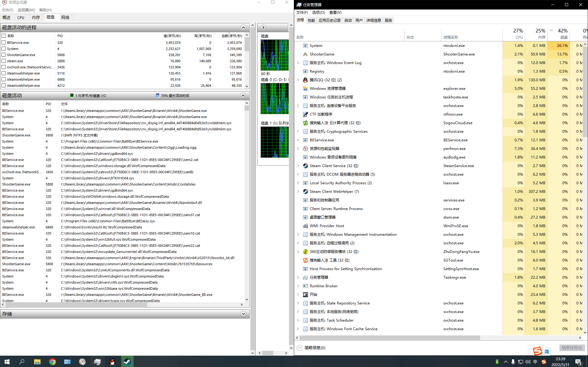
Task: Click the disk activity file list horizontal scrollbar
Action: click(x=76, y=305)
